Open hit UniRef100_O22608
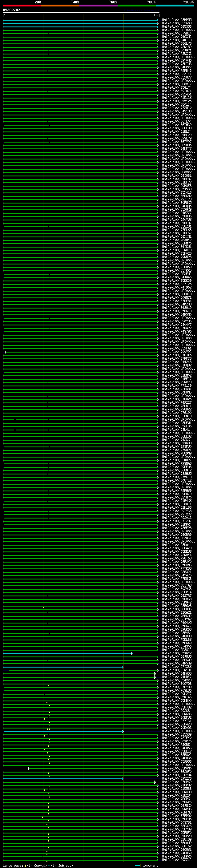Screen dimensions: 197x868 [x=177, y=23]
